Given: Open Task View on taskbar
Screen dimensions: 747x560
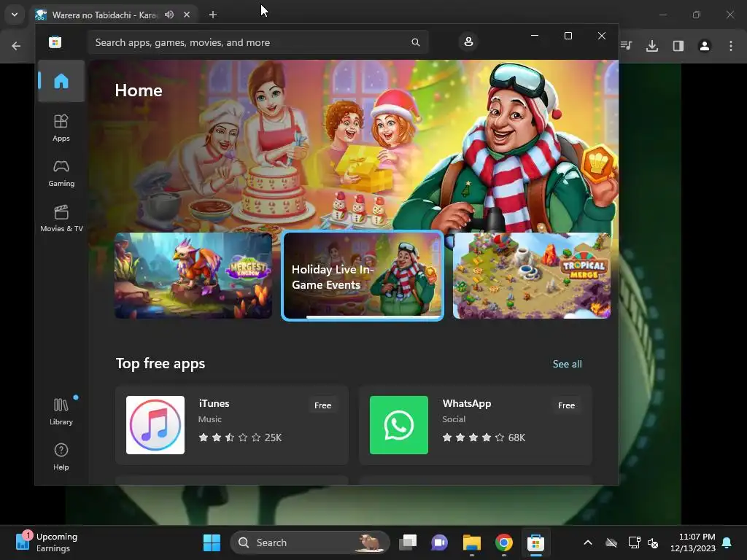Looking at the screenshot, I should point(408,542).
